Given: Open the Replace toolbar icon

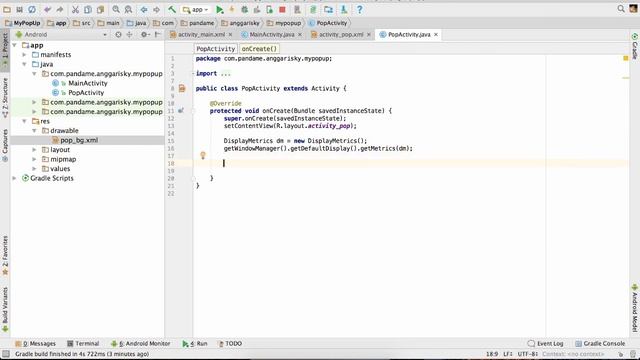Looking at the screenshot, I should pyautogui.click(x=128, y=9).
